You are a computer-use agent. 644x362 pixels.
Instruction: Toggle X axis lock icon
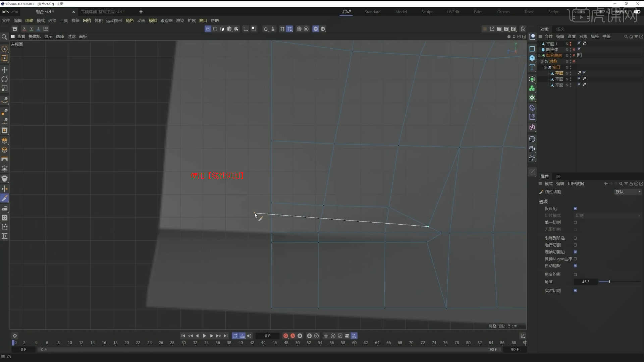[24, 29]
